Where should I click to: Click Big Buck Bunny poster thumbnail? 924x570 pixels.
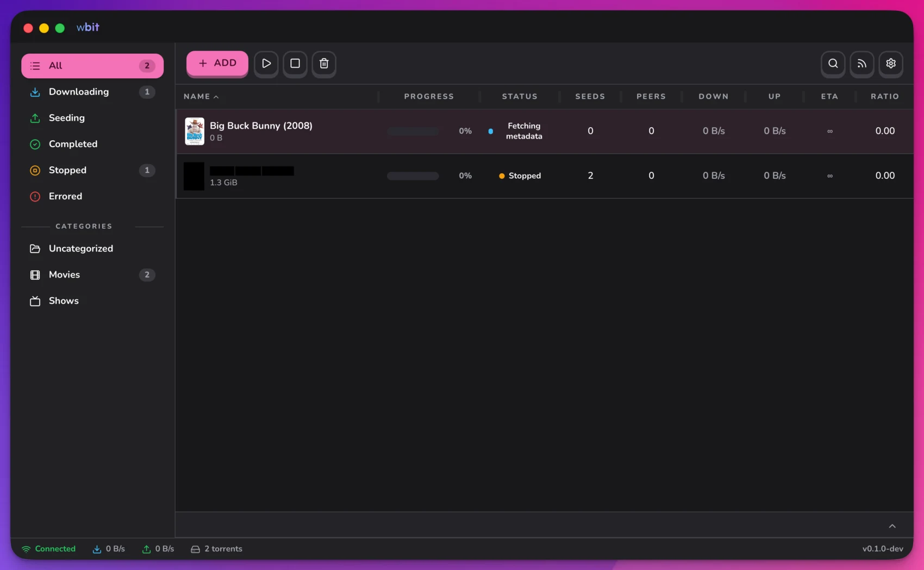coord(195,131)
